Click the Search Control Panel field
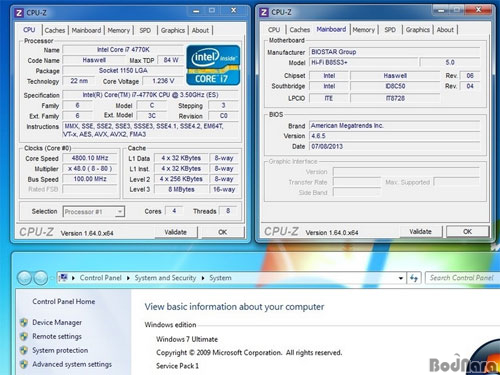 tap(462, 278)
